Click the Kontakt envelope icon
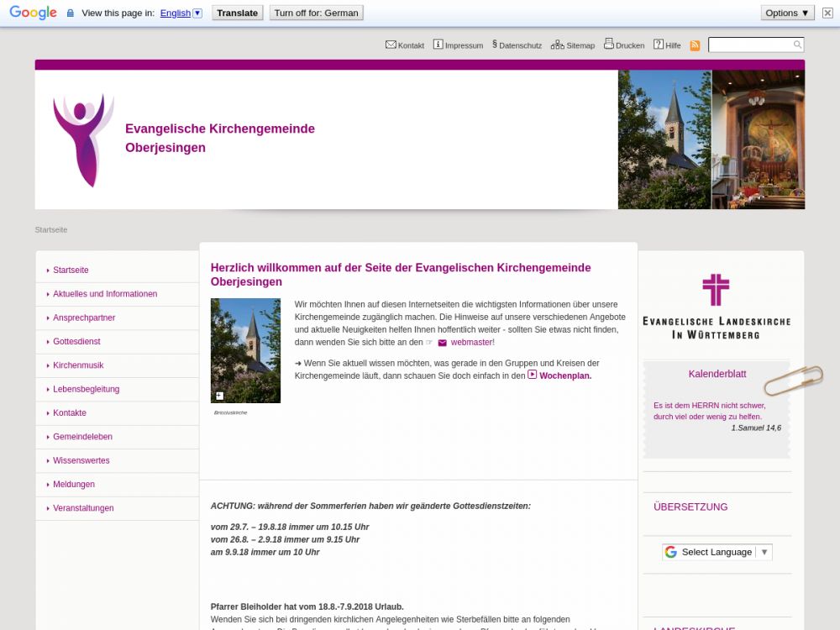This screenshot has height=630, width=840. 391,45
